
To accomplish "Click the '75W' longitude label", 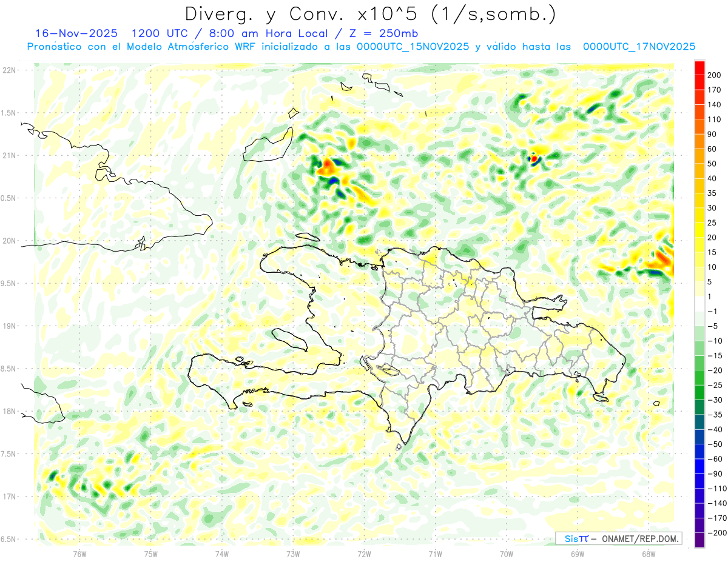I will tap(151, 553).
